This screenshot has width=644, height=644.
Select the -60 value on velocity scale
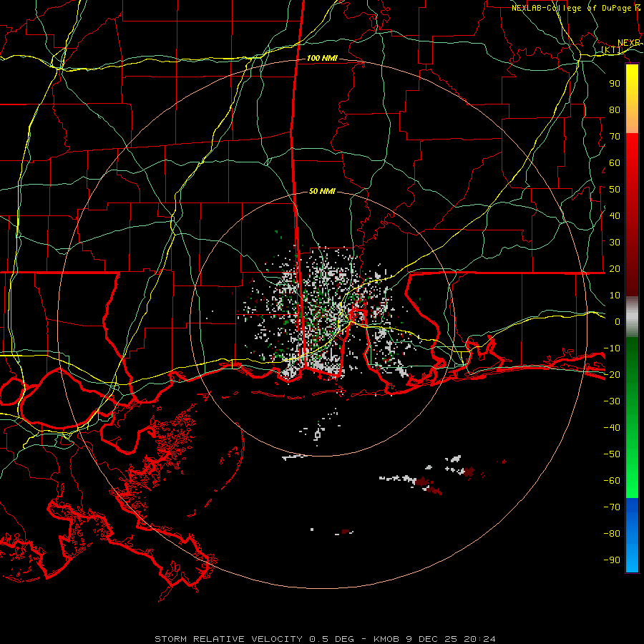click(x=612, y=481)
